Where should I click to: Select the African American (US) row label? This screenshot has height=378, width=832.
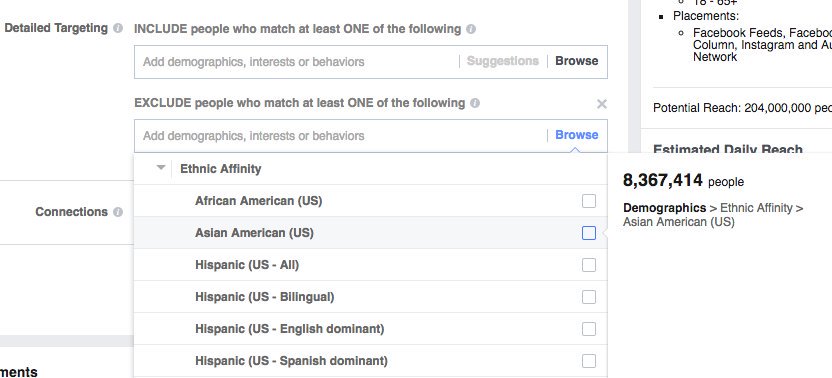pos(258,201)
